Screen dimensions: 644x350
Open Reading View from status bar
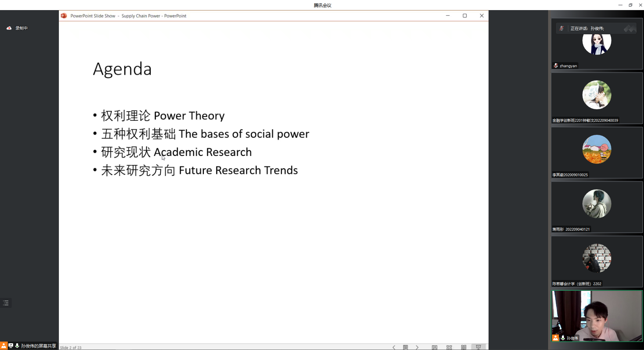point(464,347)
